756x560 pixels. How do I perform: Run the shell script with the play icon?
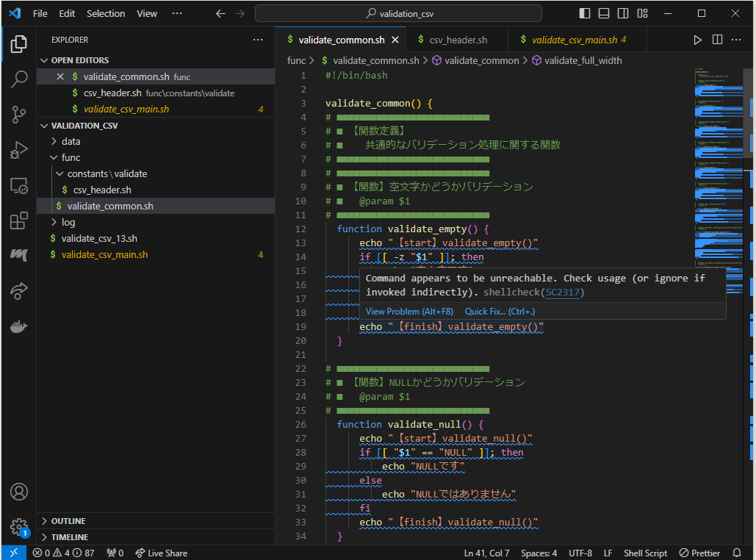697,40
